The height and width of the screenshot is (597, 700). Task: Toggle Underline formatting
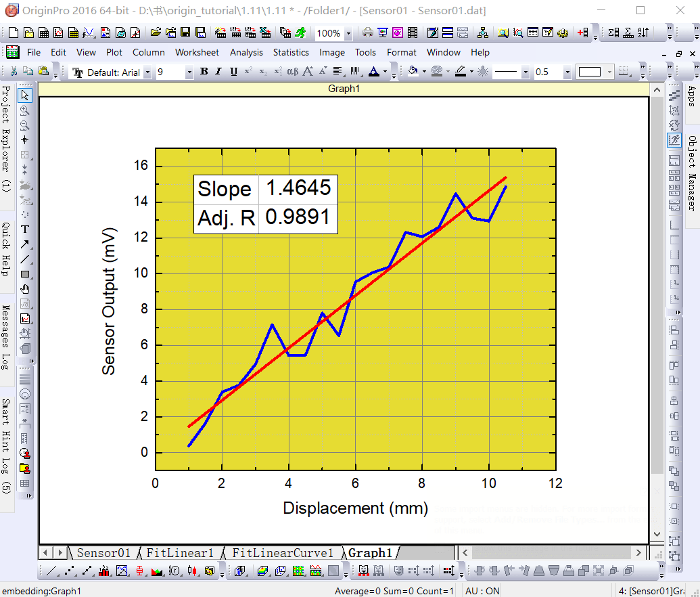point(233,72)
